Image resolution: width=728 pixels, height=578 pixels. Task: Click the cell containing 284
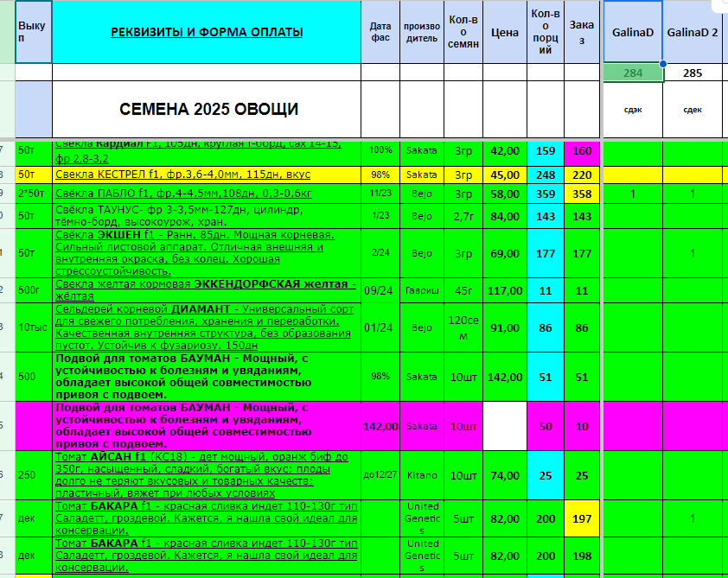[x=633, y=73]
